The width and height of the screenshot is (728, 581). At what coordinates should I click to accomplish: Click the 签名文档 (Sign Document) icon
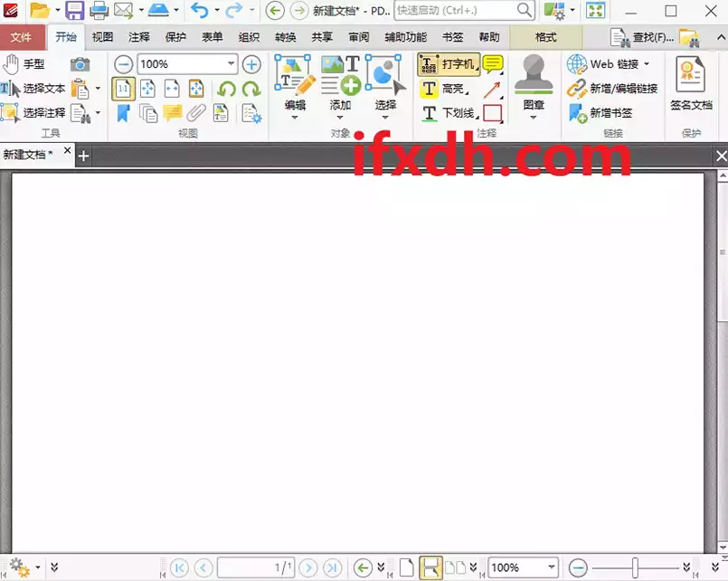click(x=692, y=81)
